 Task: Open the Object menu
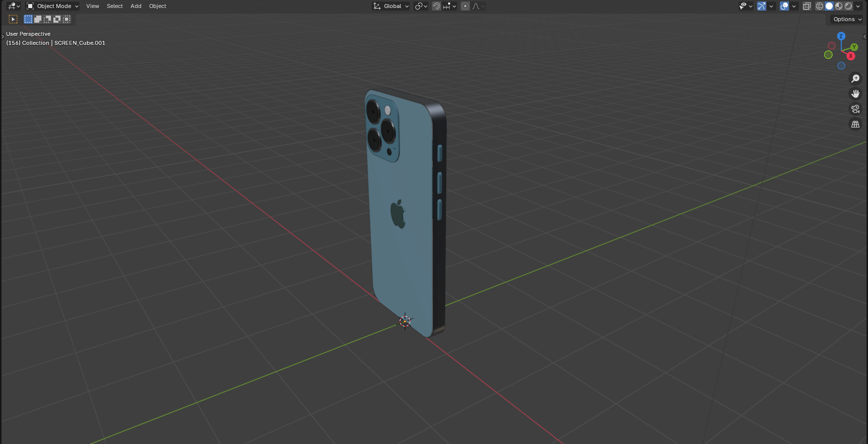158,6
